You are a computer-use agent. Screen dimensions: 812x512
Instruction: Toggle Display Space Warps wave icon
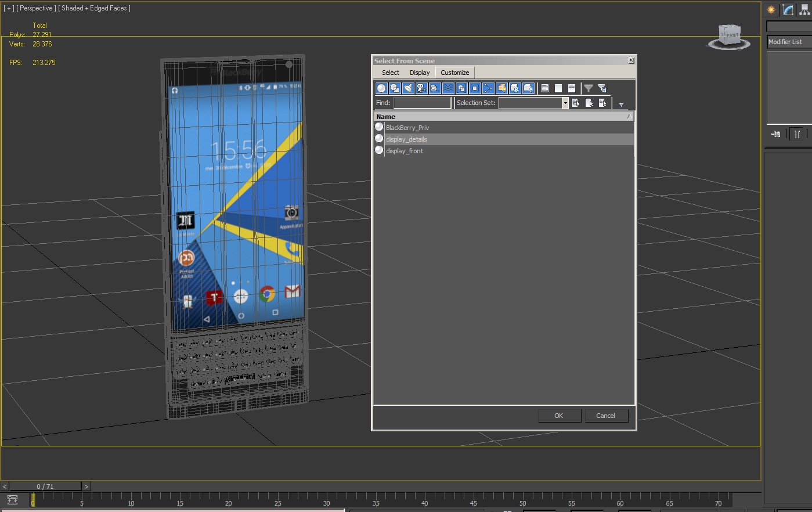(x=448, y=88)
